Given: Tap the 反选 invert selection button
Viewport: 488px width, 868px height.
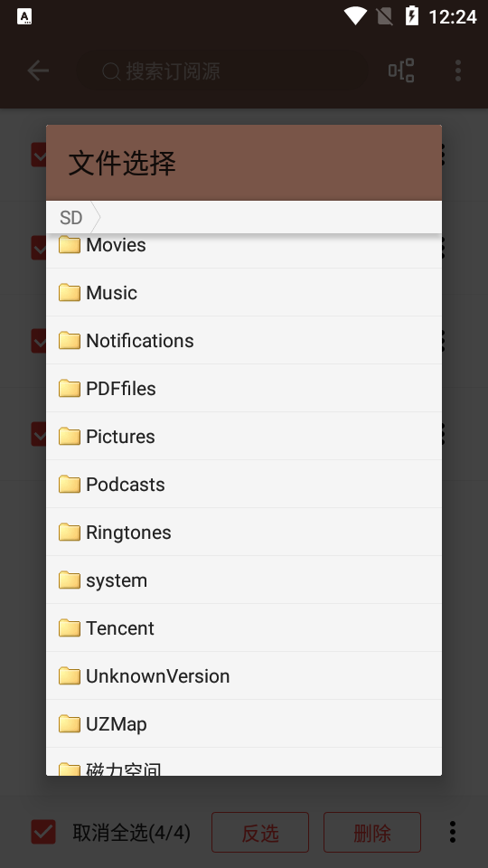Looking at the screenshot, I should tap(260, 832).
